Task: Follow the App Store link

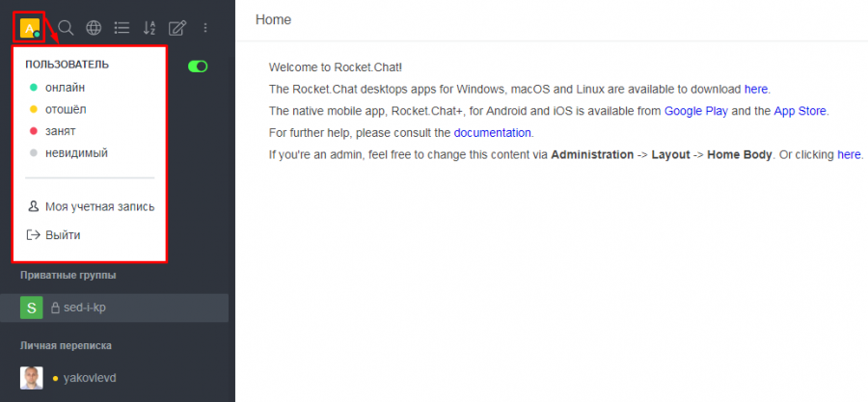Action: click(800, 111)
